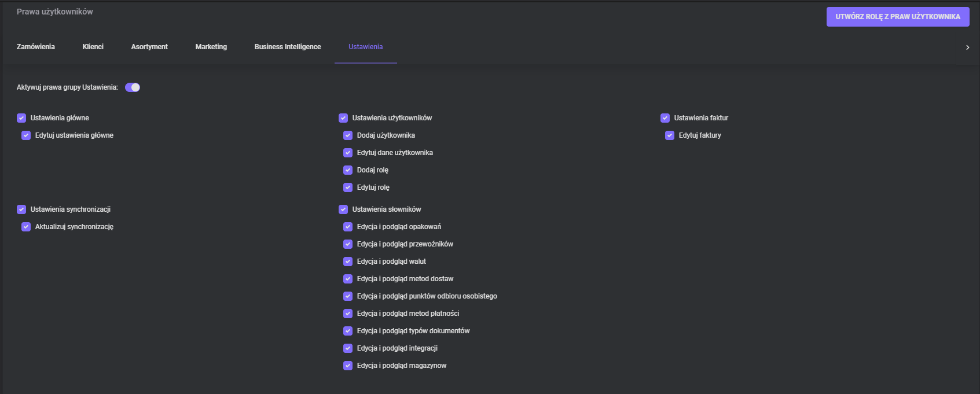Screen dimensions: 980x394
Task: Uncheck Edytuj dane użytkownika
Action: pos(348,153)
